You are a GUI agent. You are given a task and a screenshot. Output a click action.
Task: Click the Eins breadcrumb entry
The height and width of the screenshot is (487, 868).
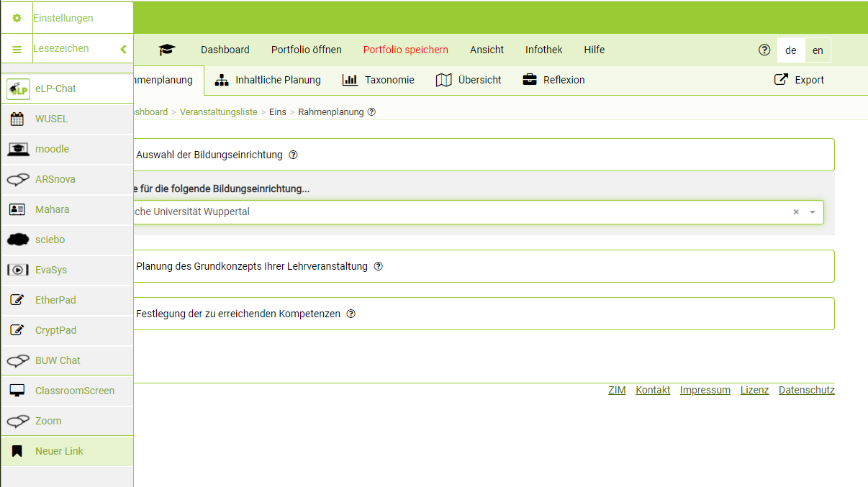click(x=278, y=112)
